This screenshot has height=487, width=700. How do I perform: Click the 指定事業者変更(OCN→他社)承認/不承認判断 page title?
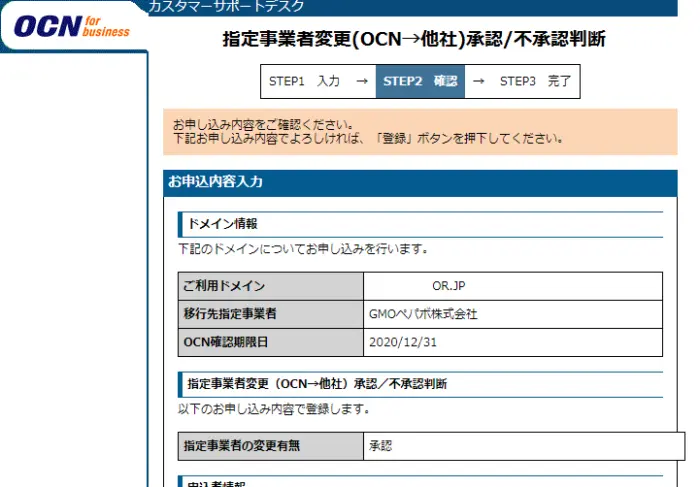point(413,40)
